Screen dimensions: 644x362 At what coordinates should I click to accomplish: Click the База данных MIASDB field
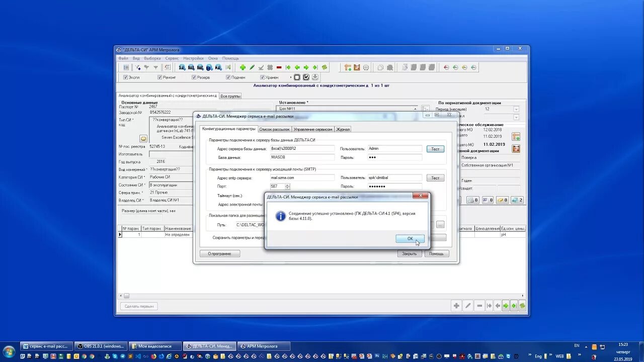[x=302, y=157]
